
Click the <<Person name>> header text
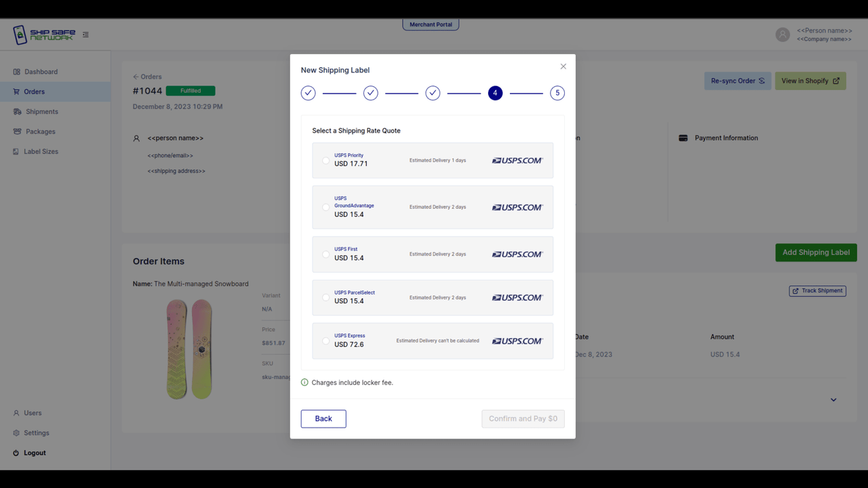[x=825, y=30]
